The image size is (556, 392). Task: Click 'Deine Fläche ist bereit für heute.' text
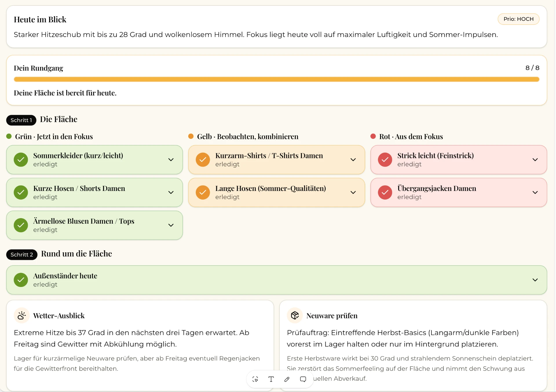65,93
